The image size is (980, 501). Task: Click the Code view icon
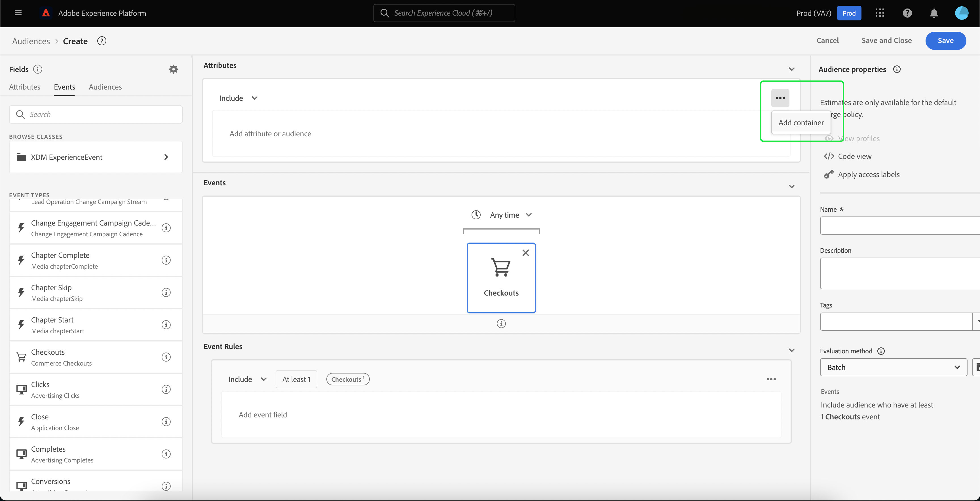coord(829,156)
